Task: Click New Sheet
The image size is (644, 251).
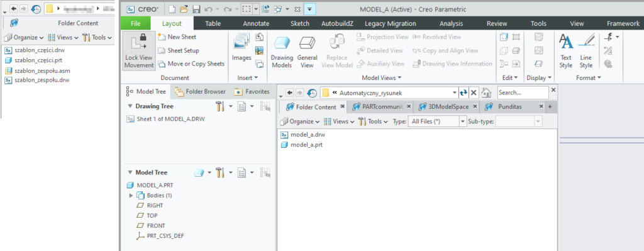Action: click(177, 37)
